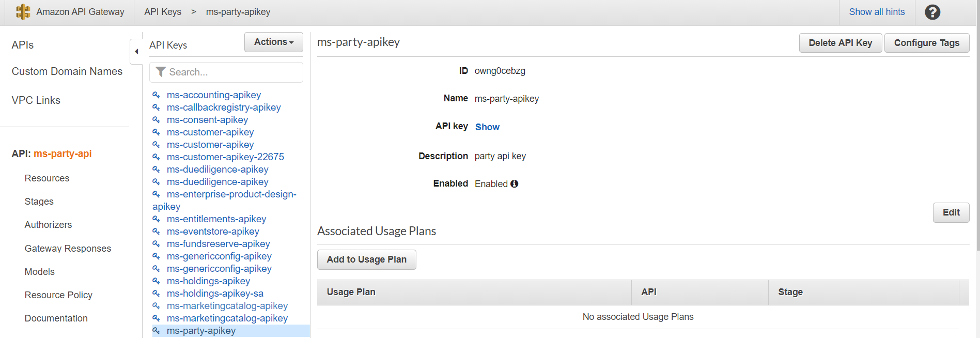Open Custom Domain Names section
The image size is (980, 338).
pyautogui.click(x=67, y=71)
